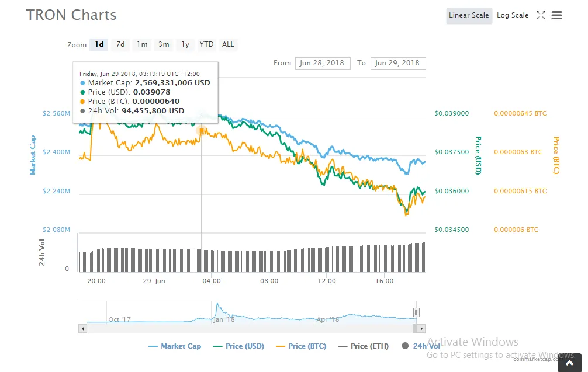The image size is (588, 372).
Task: Select the 3m zoom range
Action: [164, 44]
